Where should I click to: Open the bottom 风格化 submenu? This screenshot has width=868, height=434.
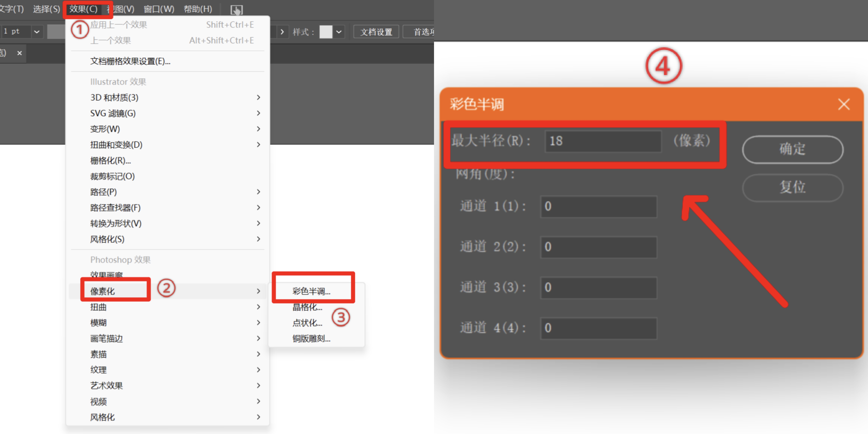(167, 417)
